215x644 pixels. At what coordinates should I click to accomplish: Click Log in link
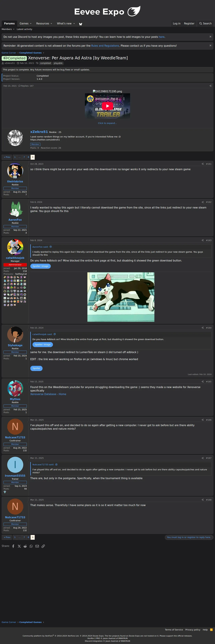click(177, 24)
